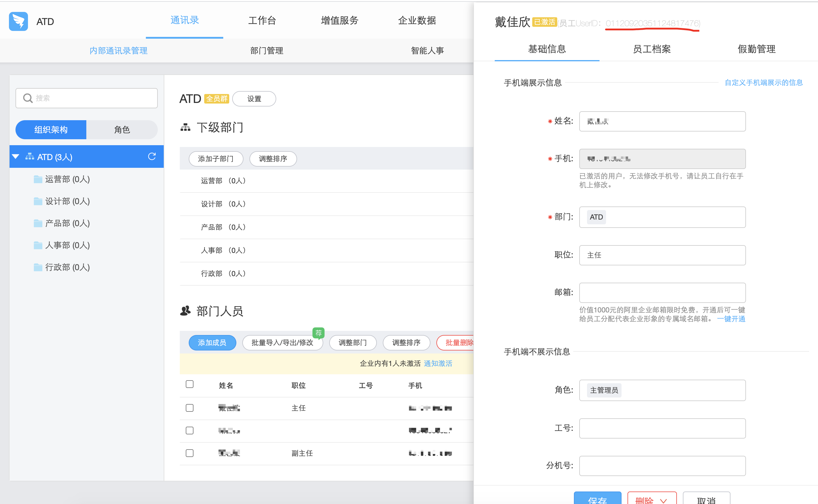
Task: Select the 组织架构 toggle tab
Action: point(51,130)
